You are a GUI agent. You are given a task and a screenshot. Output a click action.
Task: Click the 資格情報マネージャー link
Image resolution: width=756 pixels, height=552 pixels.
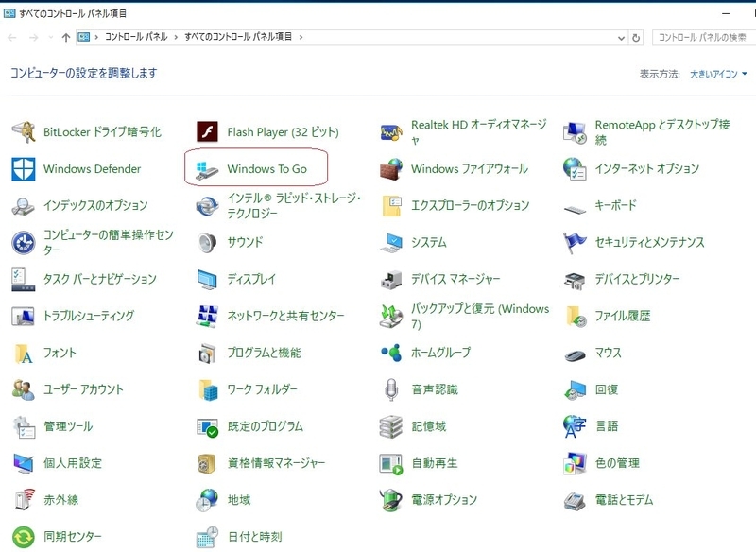click(x=276, y=463)
